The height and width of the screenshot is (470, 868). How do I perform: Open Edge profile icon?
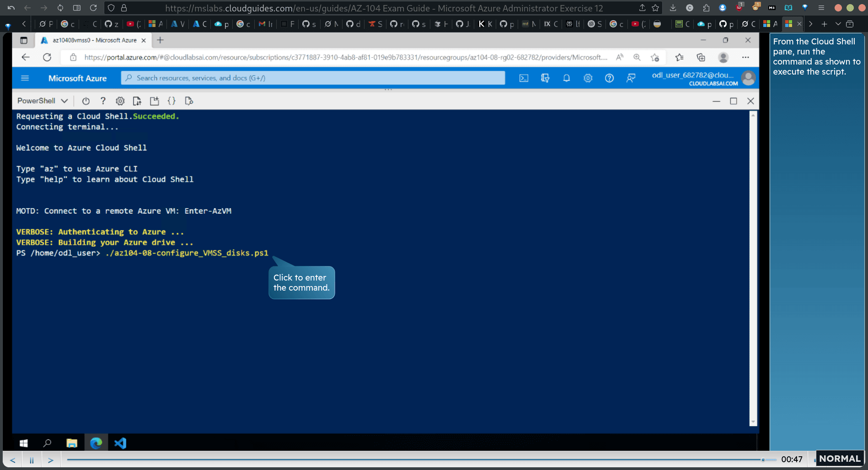[723, 57]
